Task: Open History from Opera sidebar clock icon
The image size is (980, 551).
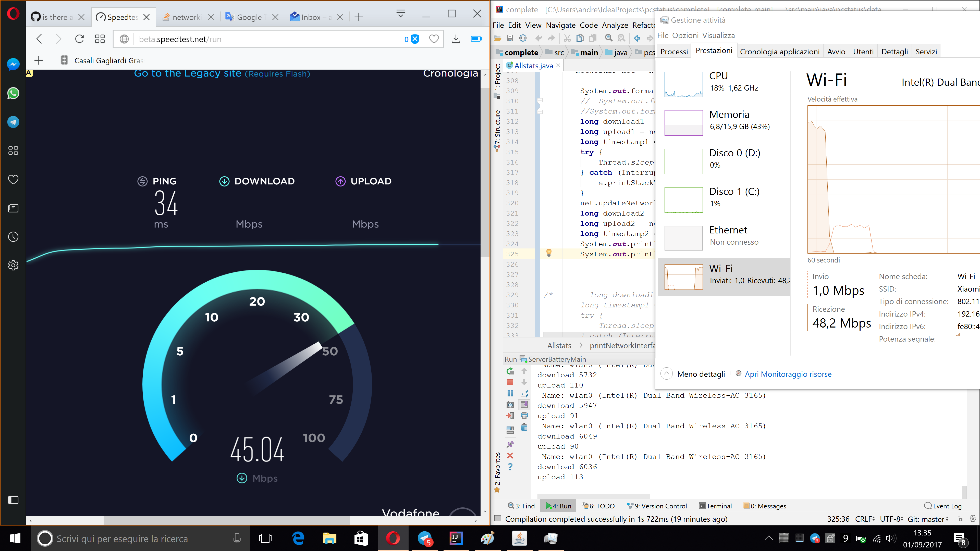Action: (x=13, y=237)
